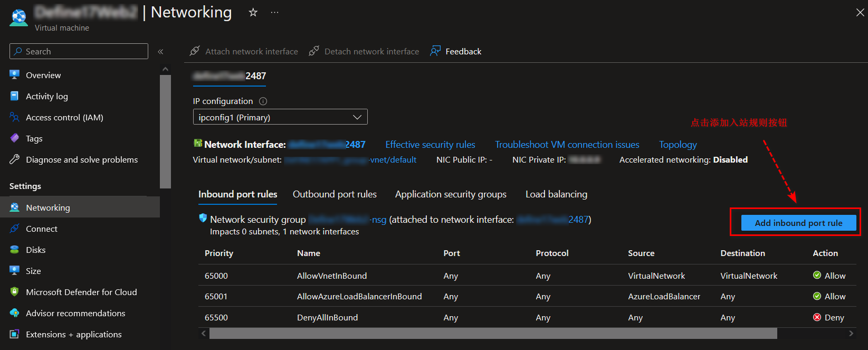
Task: Click priority 65001 cell
Action: [x=216, y=297]
